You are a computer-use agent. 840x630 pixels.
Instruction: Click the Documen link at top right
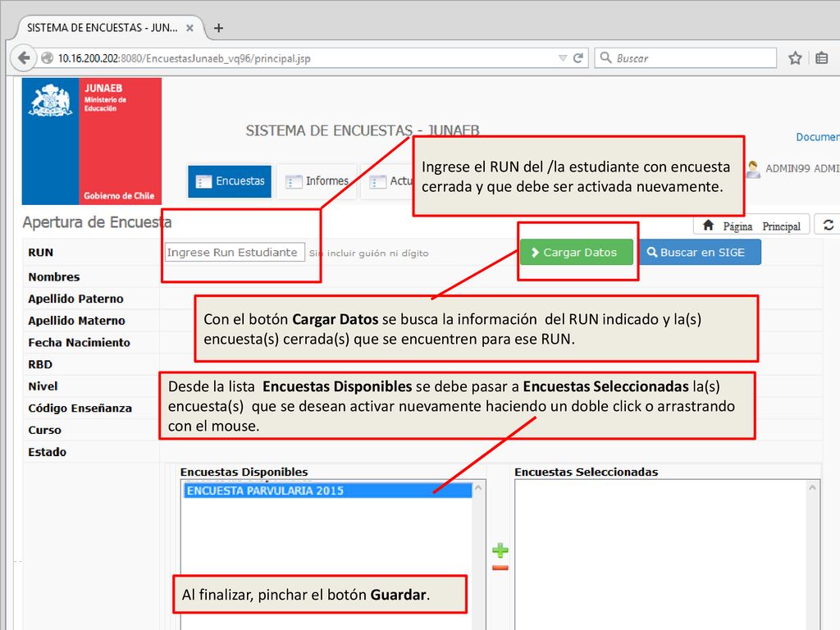[x=818, y=137]
